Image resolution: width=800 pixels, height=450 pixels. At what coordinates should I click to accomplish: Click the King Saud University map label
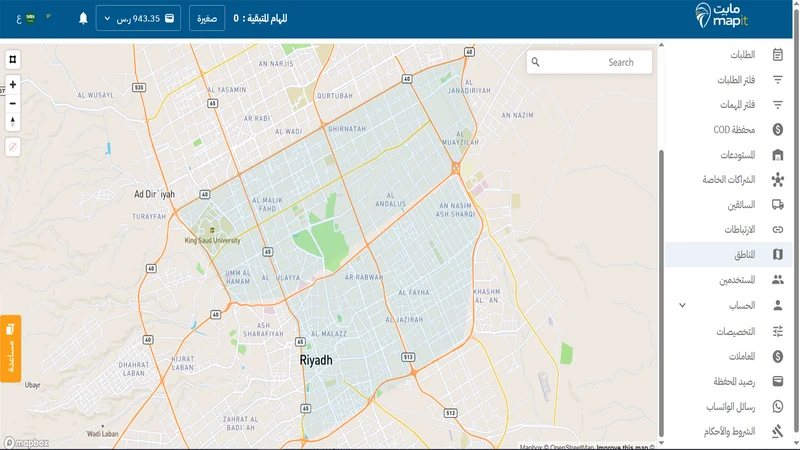212,240
